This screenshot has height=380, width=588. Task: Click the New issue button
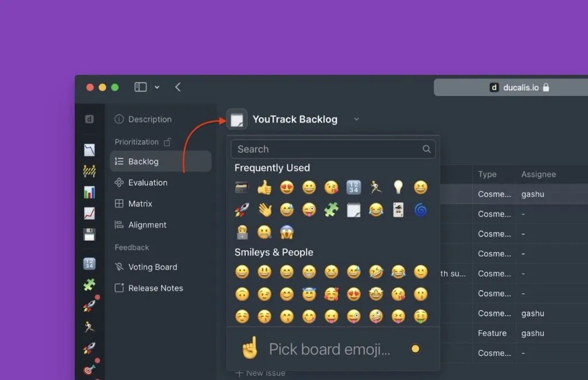click(260, 373)
